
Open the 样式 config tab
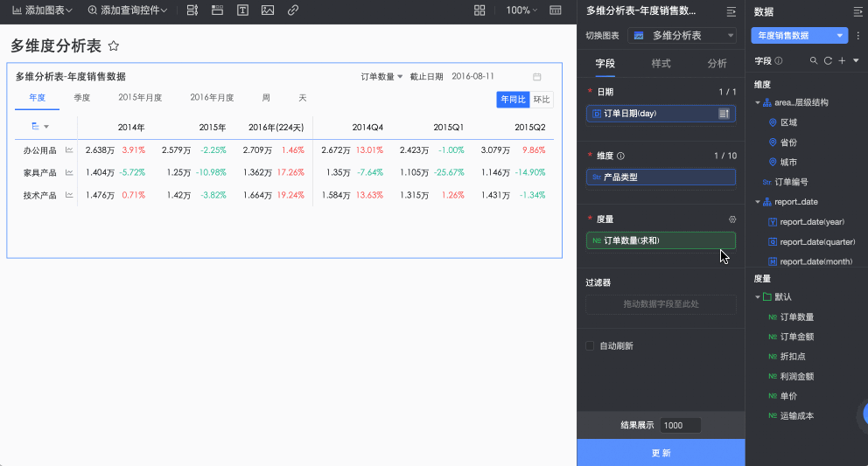click(661, 64)
